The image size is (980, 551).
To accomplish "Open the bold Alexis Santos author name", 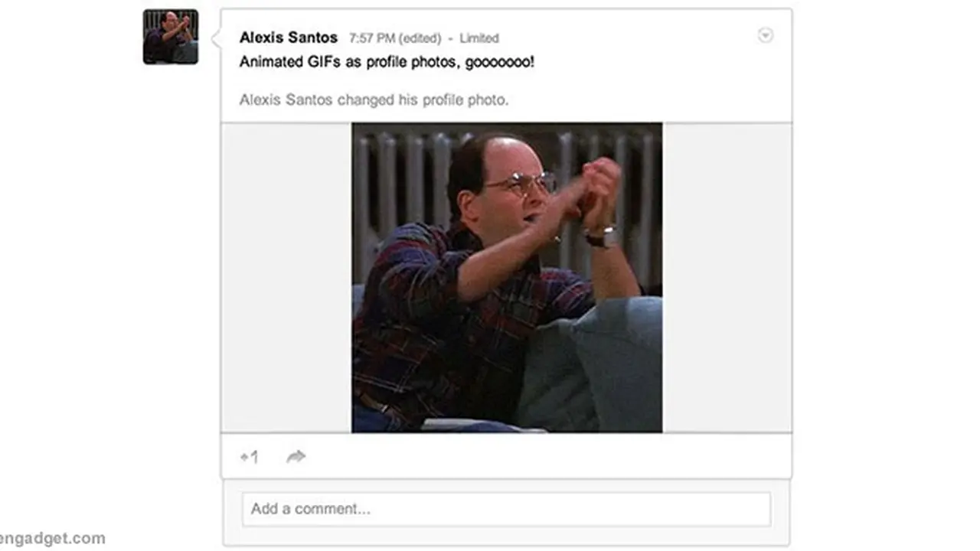I will (x=289, y=37).
